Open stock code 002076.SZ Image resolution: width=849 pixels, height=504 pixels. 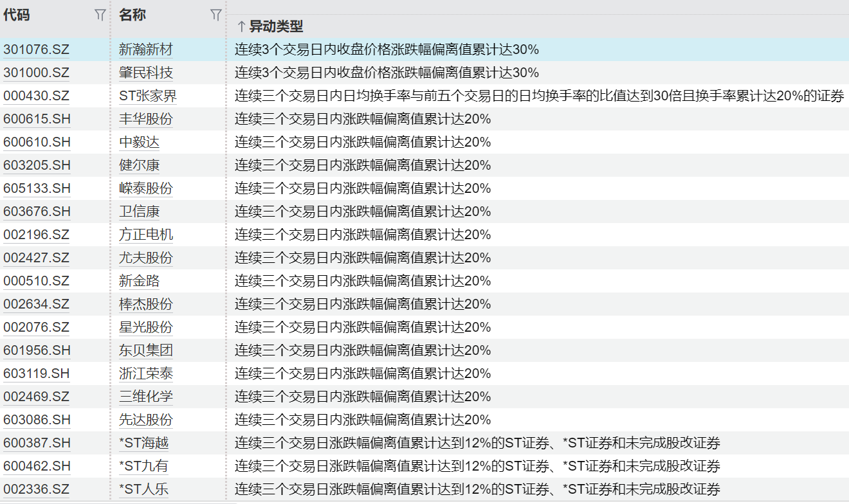click(37, 327)
